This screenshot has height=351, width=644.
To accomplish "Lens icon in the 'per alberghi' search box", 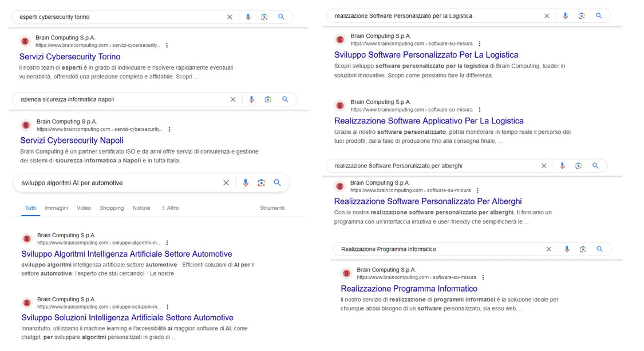I will coord(578,166).
